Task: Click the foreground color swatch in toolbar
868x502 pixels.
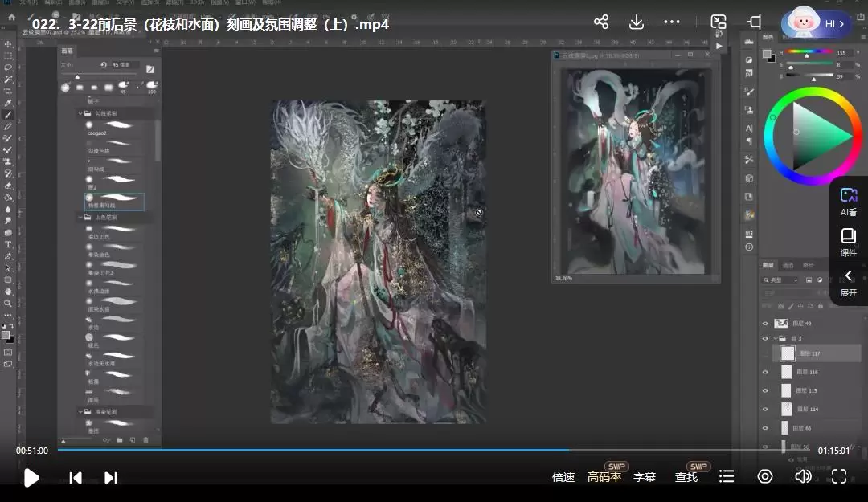Action: coord(6,336)
